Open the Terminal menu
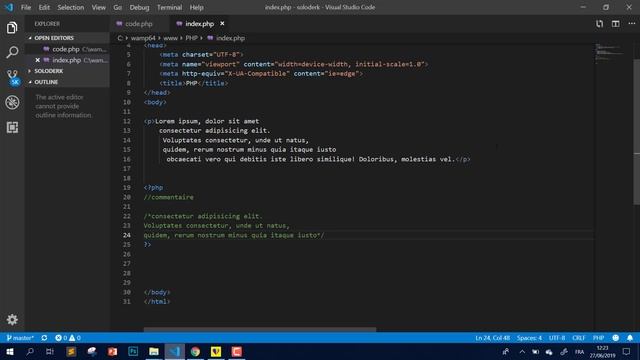Image resolution: width=640 pixels, height=360 pixels. (x=169, y=7)
